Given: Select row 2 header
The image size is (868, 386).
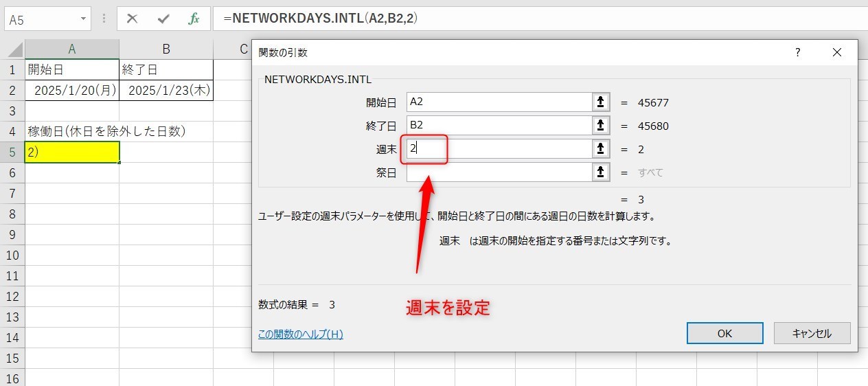Looking at the screenshot, I should pos(12,91).
